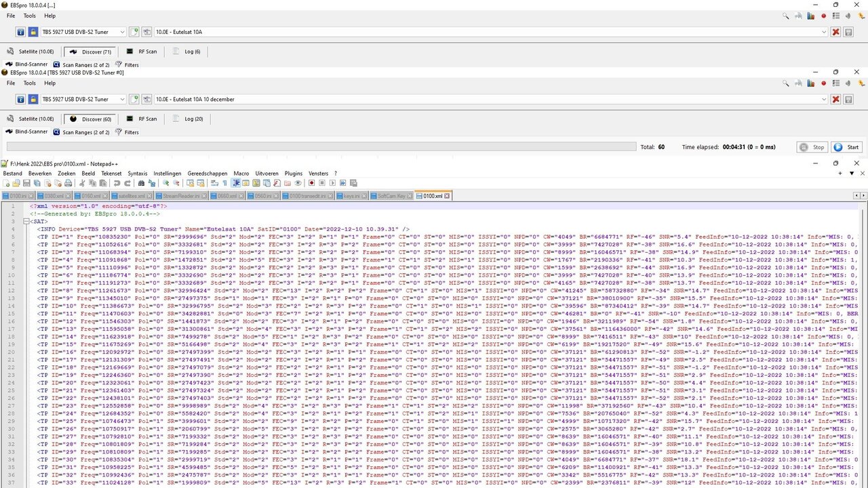Click the Print icon in Notepad++ toolbar
Viewport: 868px width, 488px height.
[68, 183]
